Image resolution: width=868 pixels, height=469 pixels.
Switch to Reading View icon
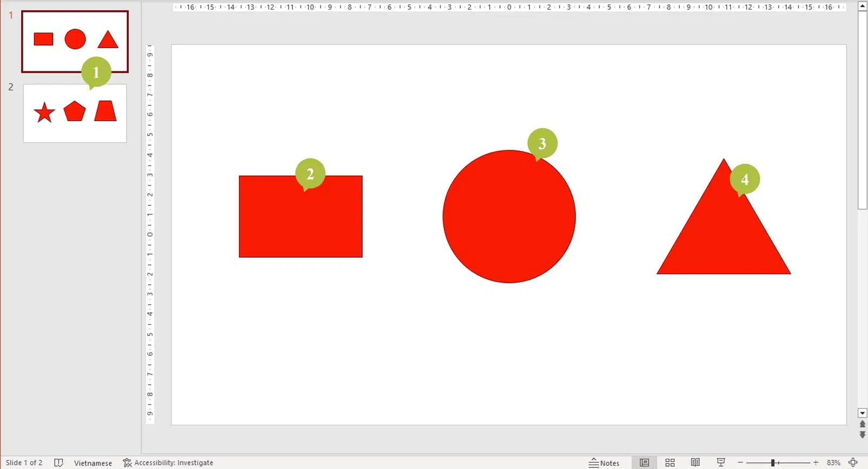click(695, 463)
